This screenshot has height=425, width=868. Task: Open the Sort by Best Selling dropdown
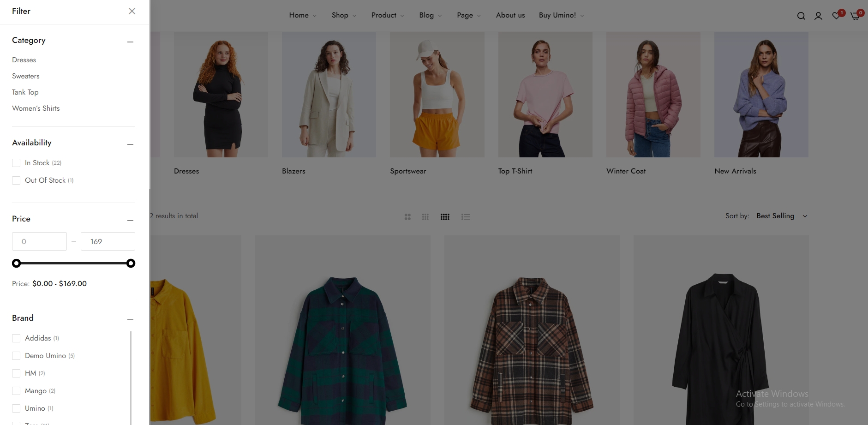782,216
